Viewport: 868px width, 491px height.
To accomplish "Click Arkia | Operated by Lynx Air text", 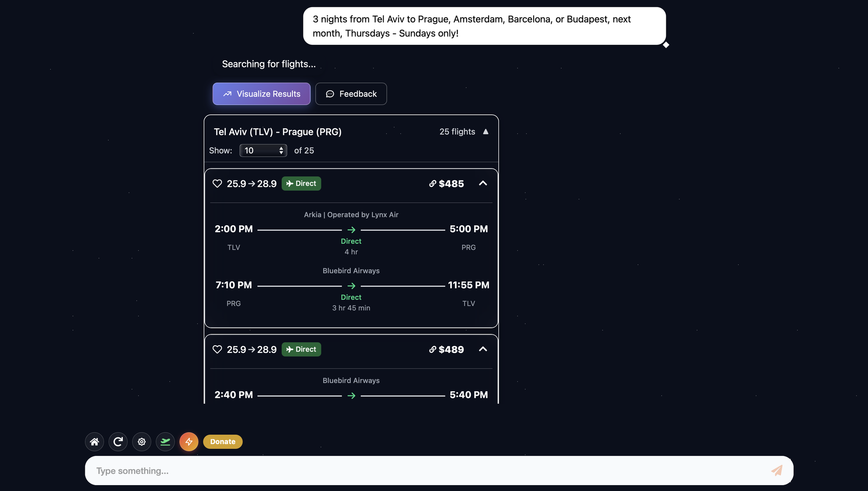I will [x=351, y=215].
